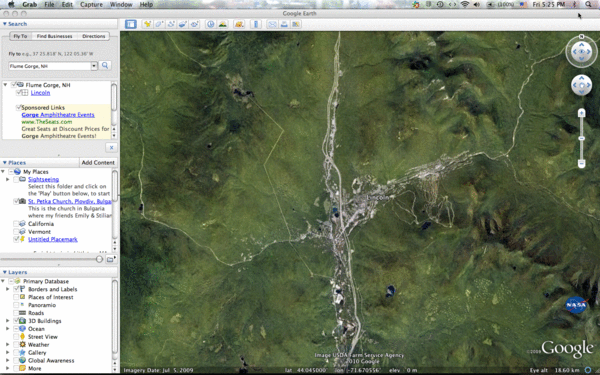
Task: Expand the 3D Buildings layer
Action: (8, 321)
